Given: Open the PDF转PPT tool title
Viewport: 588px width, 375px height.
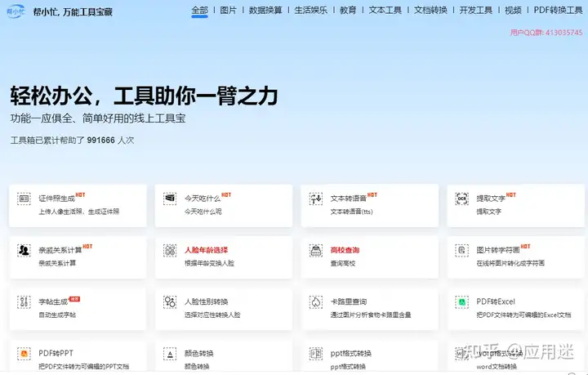Looking at the screenshot, I should point(56,353).
